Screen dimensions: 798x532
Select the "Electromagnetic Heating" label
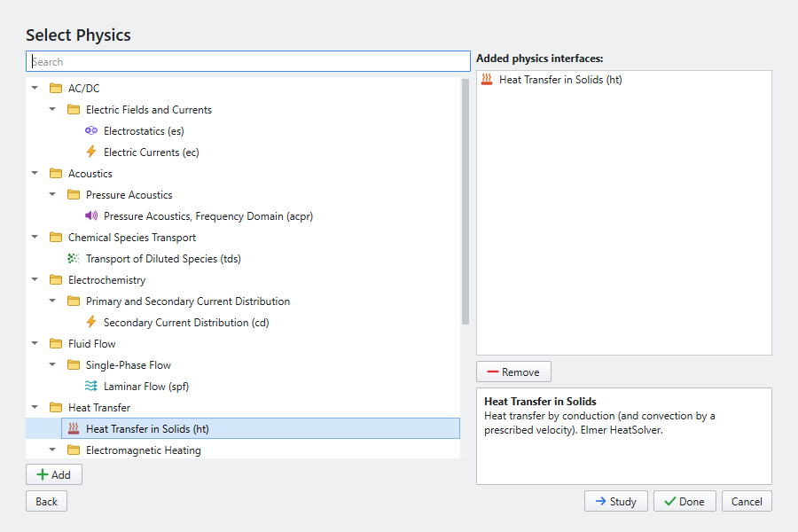144,450
